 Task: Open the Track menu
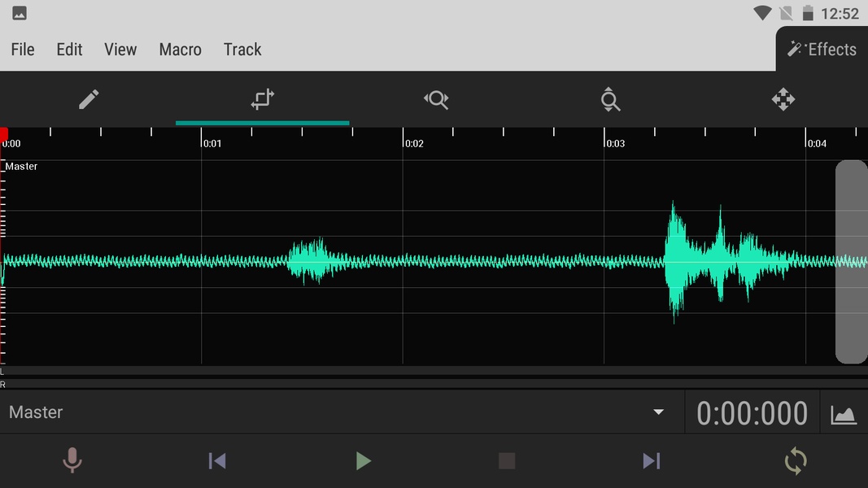[x=242, y=50]
